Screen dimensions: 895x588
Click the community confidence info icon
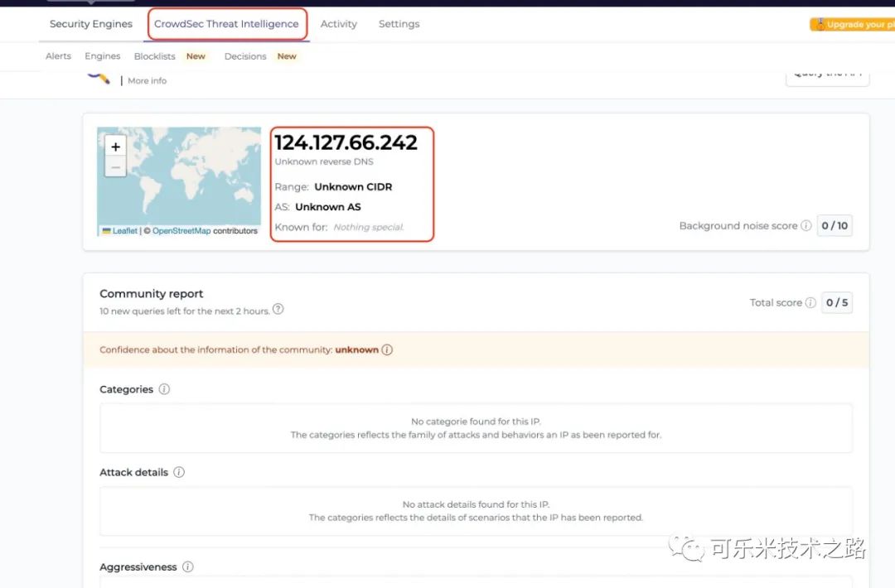coord(387,349)
